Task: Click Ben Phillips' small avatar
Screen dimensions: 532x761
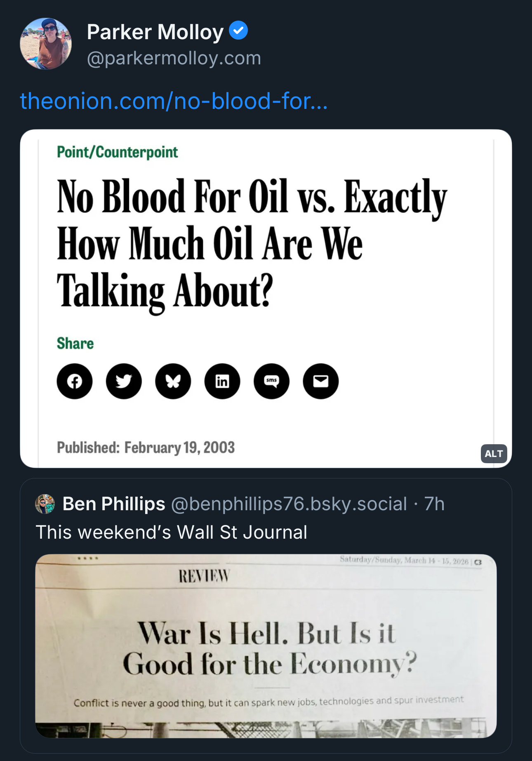Action: (x=45, y=504)
